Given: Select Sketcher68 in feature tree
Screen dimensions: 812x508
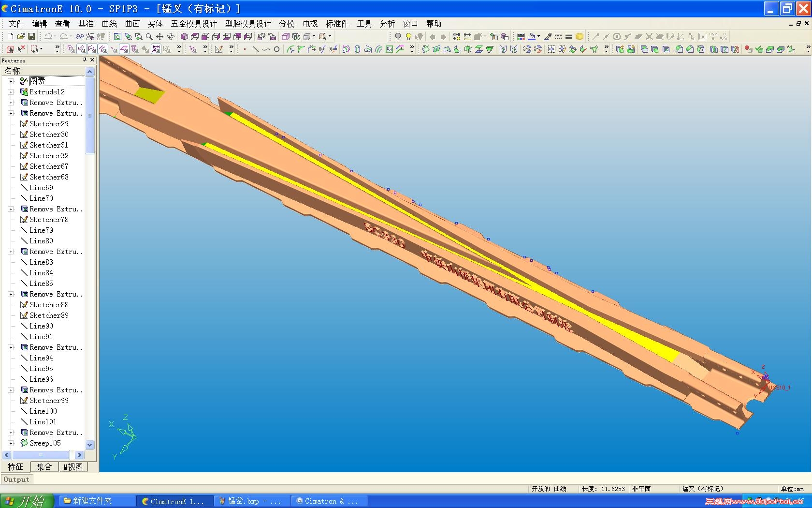Looking at the screenshot, I should (x=49, y=177).
